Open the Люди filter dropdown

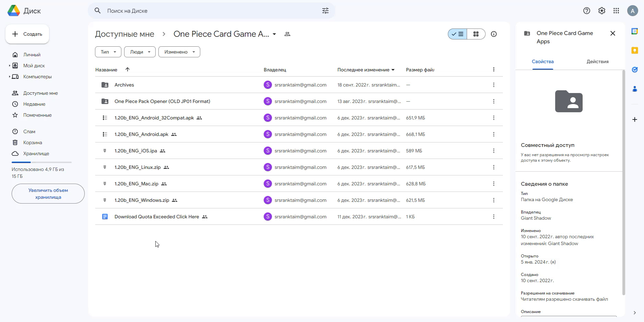[x=140, y=52]
